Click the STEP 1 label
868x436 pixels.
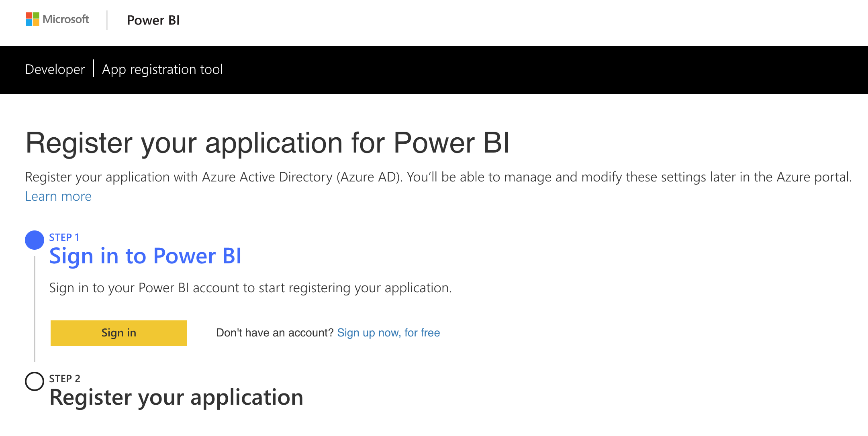pos(64,237)
